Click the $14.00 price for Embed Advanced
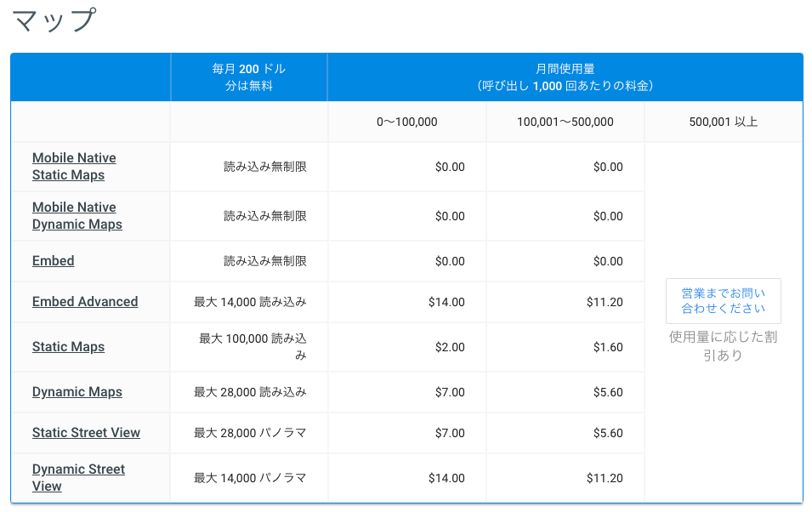The height and width of the screenshot is (512, 812). click(447, 301)
